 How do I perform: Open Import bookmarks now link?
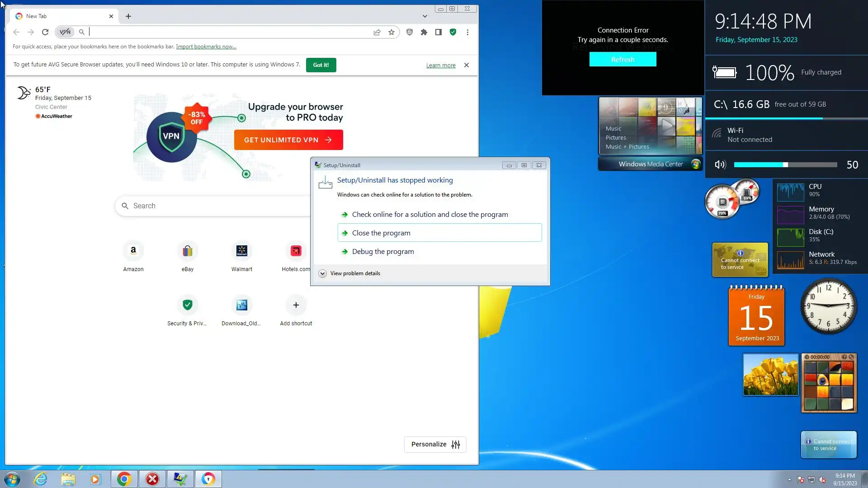click(x=206, y=47)
